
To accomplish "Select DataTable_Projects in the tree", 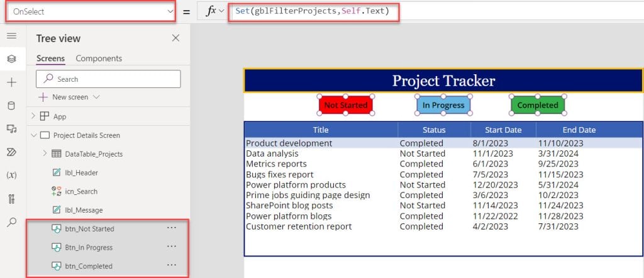I will (x=94, y=154).
